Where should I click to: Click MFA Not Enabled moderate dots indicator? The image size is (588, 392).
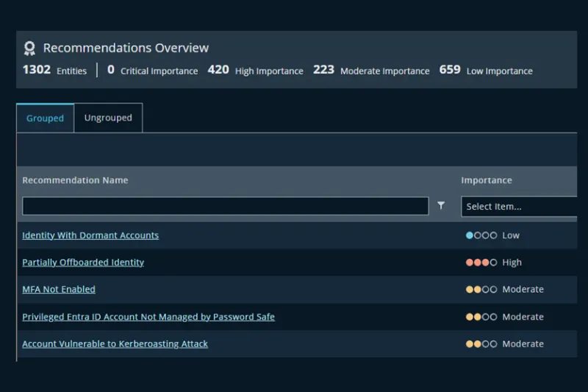[x=481, y=289]
